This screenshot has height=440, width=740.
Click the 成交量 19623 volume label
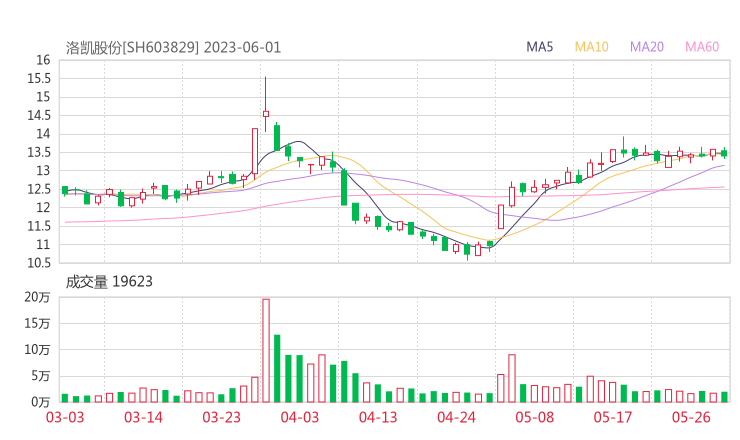109,282
